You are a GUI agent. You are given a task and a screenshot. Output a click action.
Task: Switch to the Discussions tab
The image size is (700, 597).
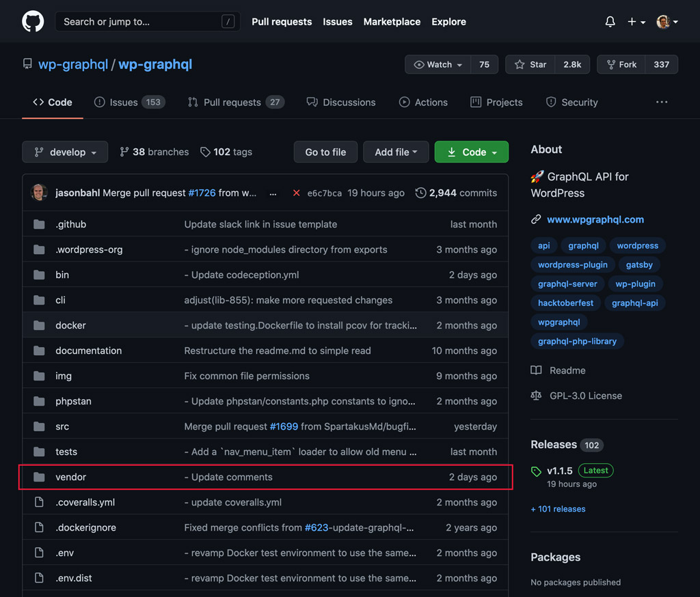341,102
